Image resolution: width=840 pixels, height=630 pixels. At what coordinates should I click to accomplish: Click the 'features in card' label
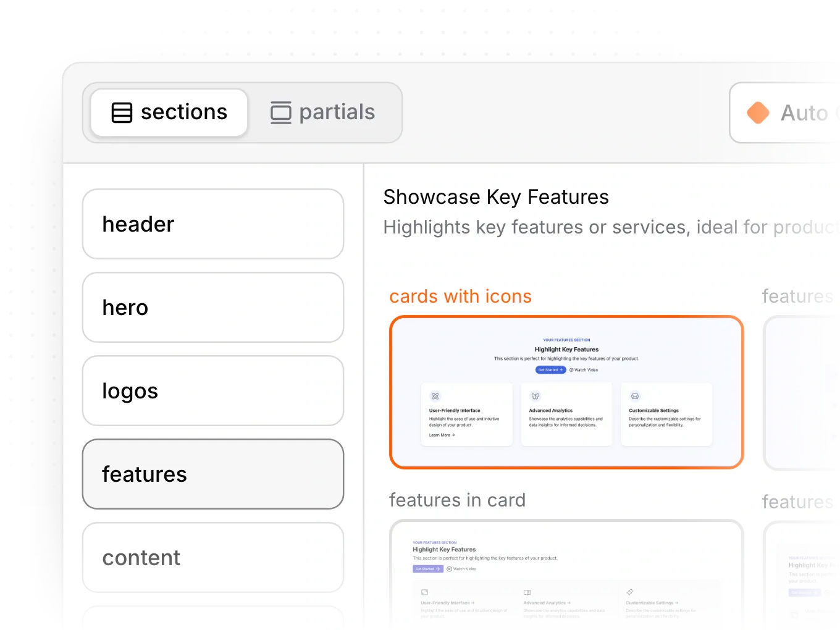[x=457, y=500]
